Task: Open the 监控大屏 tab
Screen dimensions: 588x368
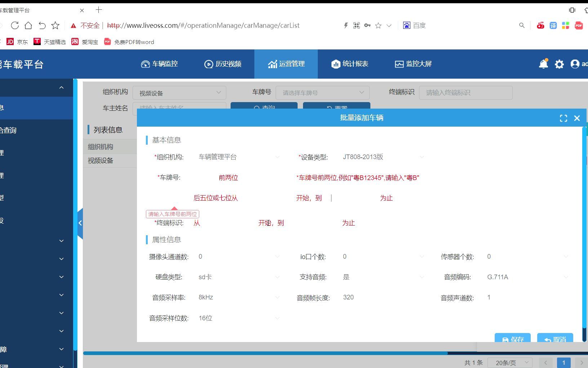Action: [x=413, y=64]
